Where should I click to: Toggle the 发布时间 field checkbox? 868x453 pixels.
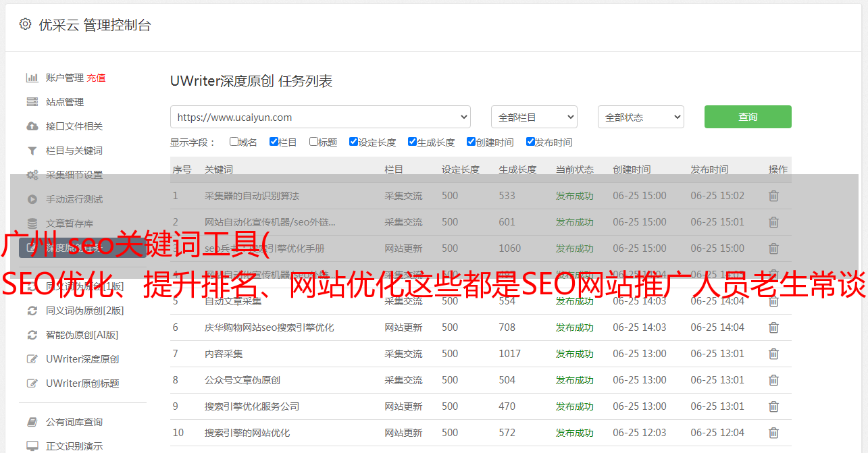(x=530, y=142)
